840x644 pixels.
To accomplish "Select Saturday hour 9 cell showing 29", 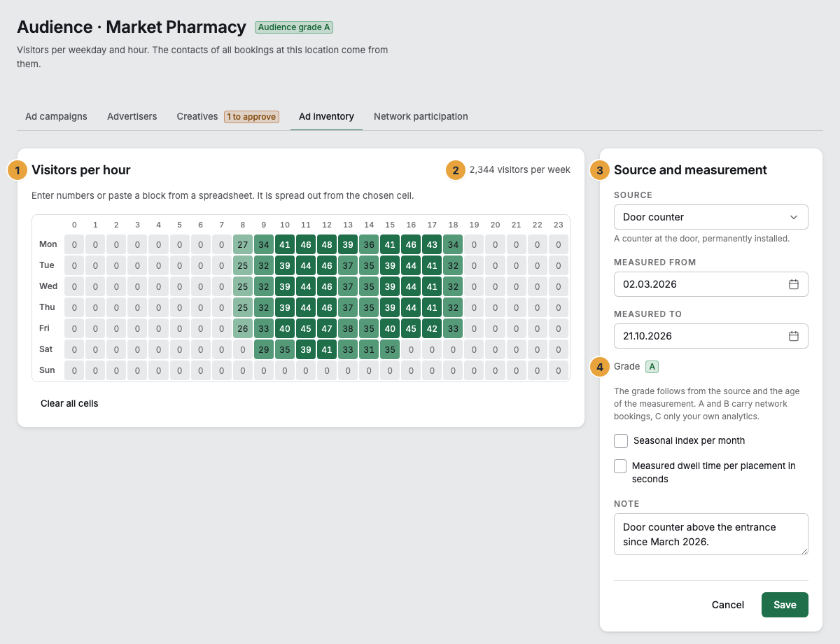I will pyautogui.click(x=264, y=350).
